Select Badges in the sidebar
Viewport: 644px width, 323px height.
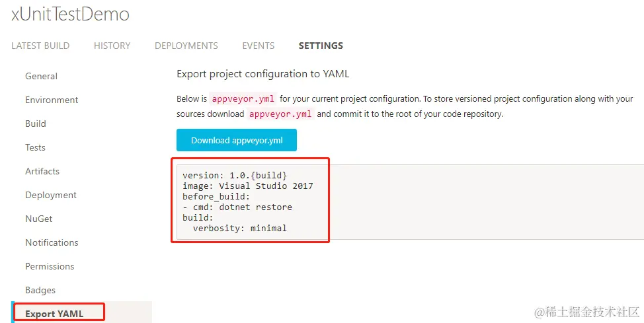[x=40, y=290]
